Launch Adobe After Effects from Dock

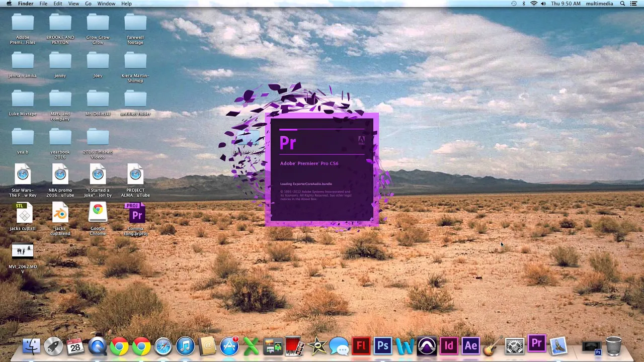[x=470, y=346]
